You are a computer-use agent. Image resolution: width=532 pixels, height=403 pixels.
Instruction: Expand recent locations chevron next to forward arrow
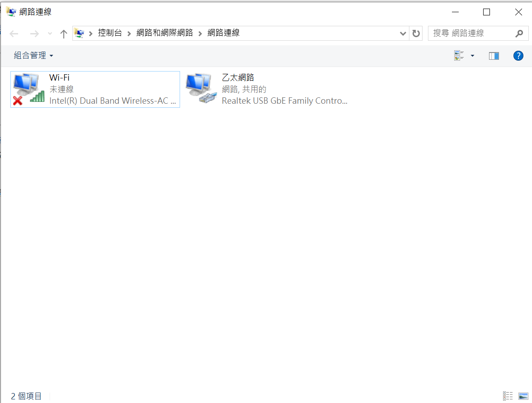coord(49,33)
